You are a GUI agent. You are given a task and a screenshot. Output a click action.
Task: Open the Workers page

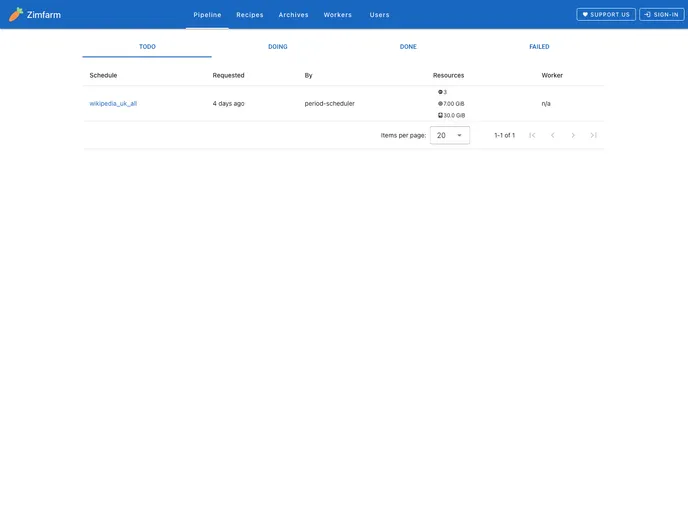[x=337, y=15]
